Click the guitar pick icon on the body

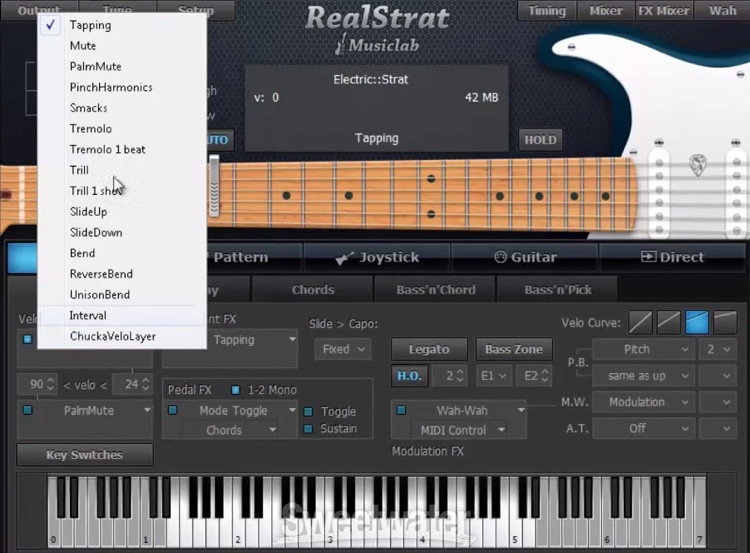[698, 163]
